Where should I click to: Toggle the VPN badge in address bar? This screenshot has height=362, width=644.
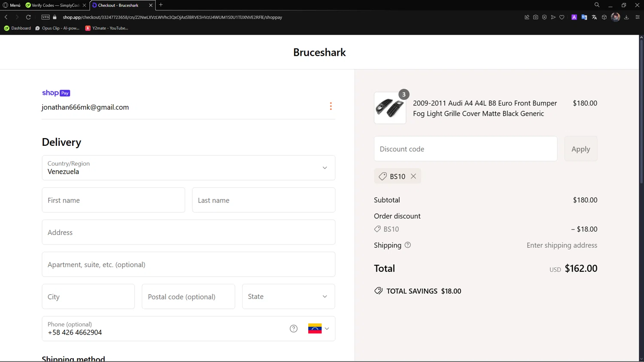(x=46, y=17)
